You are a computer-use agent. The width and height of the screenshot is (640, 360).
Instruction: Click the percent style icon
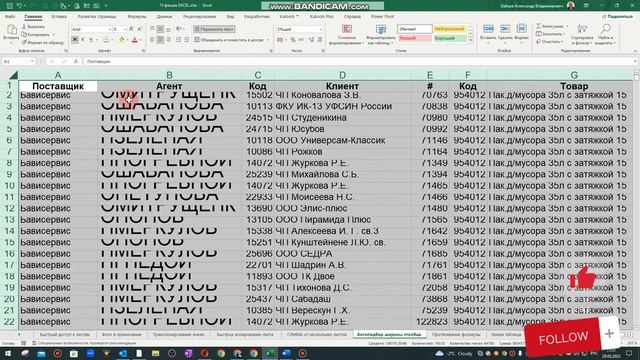tap(293, 40)
